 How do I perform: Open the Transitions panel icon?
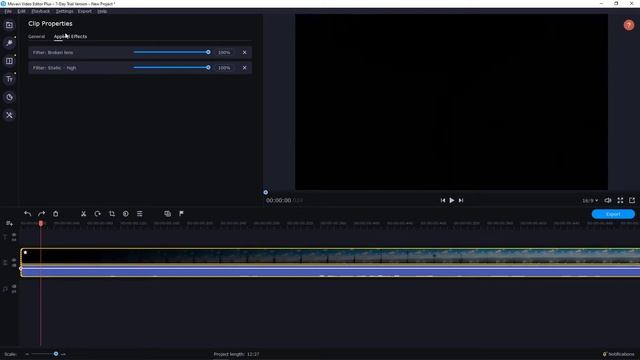click(x=9, y=61)
